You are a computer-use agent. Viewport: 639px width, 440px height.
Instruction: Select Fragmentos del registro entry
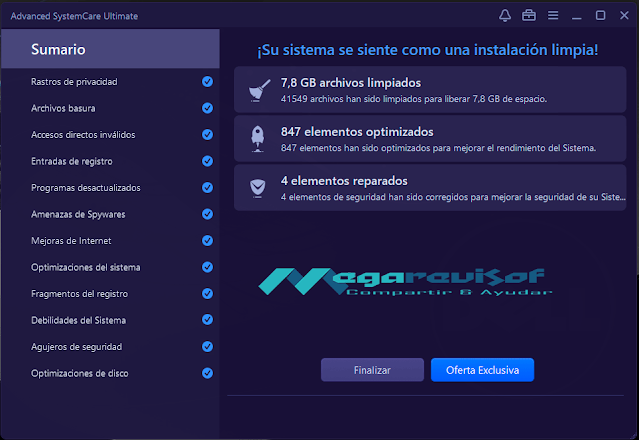tap(79, 294)
